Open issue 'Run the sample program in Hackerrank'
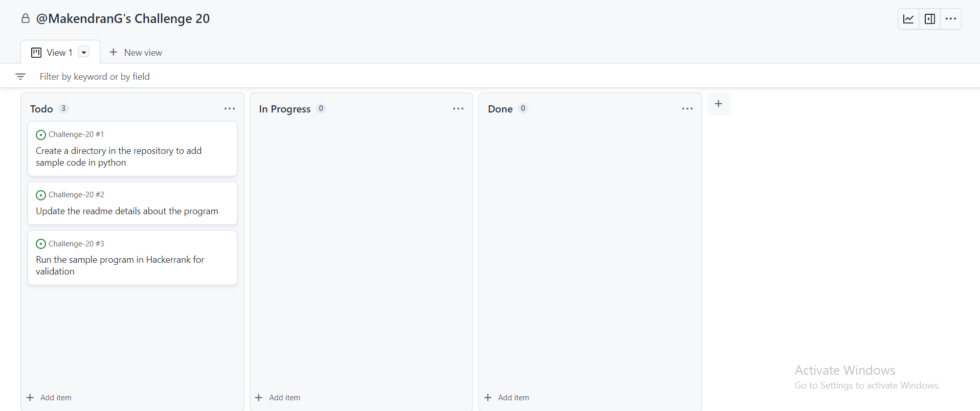The width and height of the screenshot is (980, 411). [x=120, y=265]
